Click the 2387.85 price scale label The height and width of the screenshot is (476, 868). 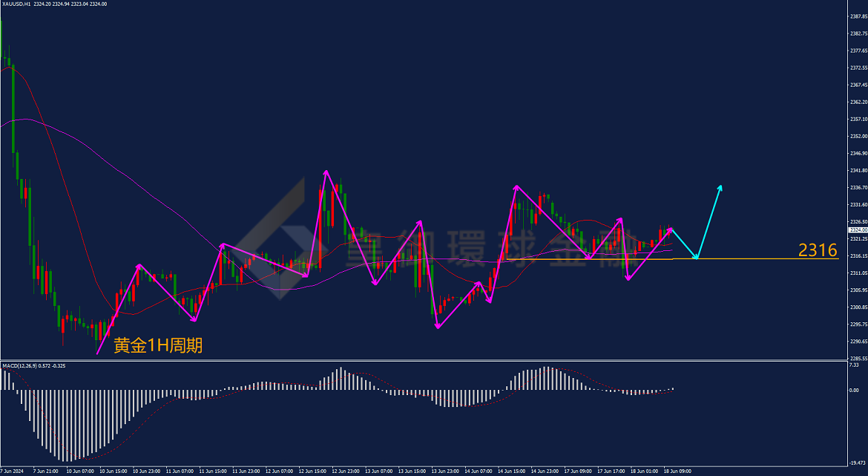click(x=857, y=16)
